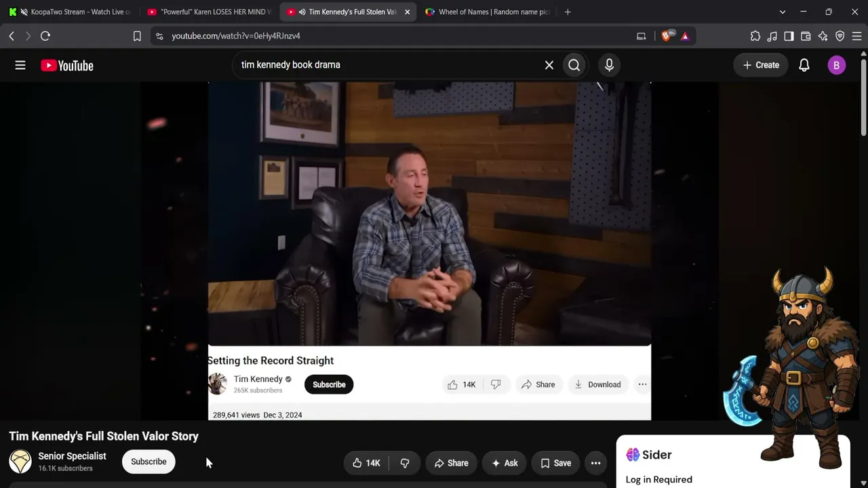Open the Sider extension logo
Image resolution: width=868 pixels, height=488 pixels.
633,455
